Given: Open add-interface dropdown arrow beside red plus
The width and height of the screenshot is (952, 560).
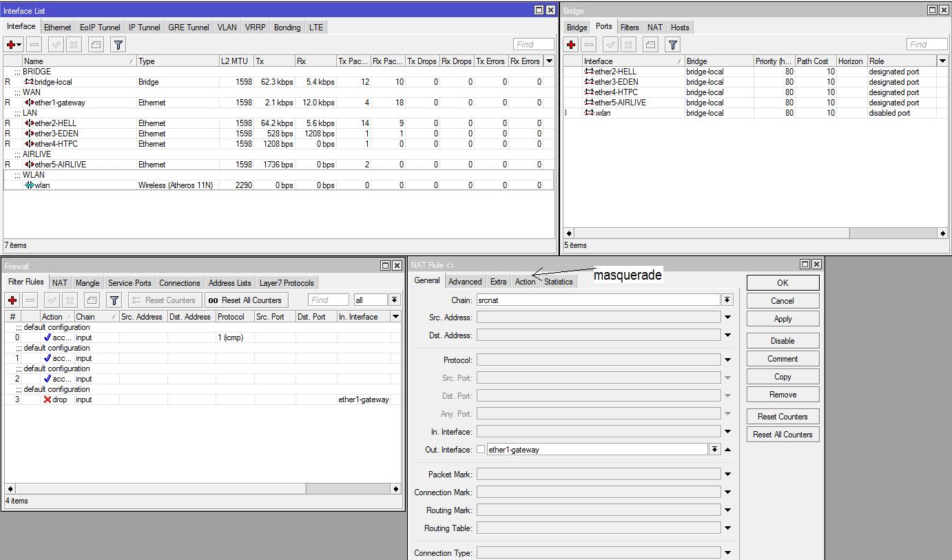Looking at the screenshot, I should 19,45.
